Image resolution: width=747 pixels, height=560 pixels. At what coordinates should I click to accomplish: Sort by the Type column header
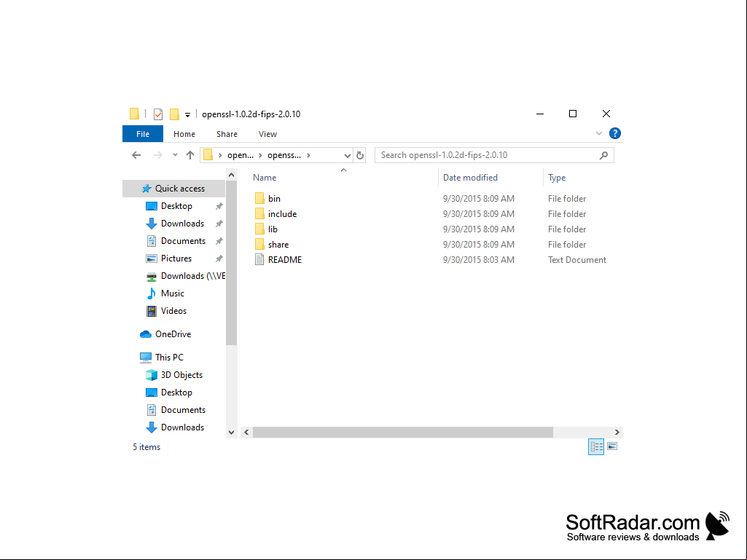point(557,177)
